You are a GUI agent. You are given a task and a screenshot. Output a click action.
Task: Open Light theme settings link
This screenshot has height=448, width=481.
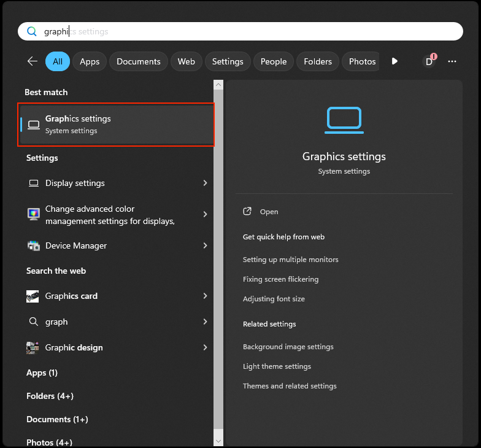click(x=277, y=366)
